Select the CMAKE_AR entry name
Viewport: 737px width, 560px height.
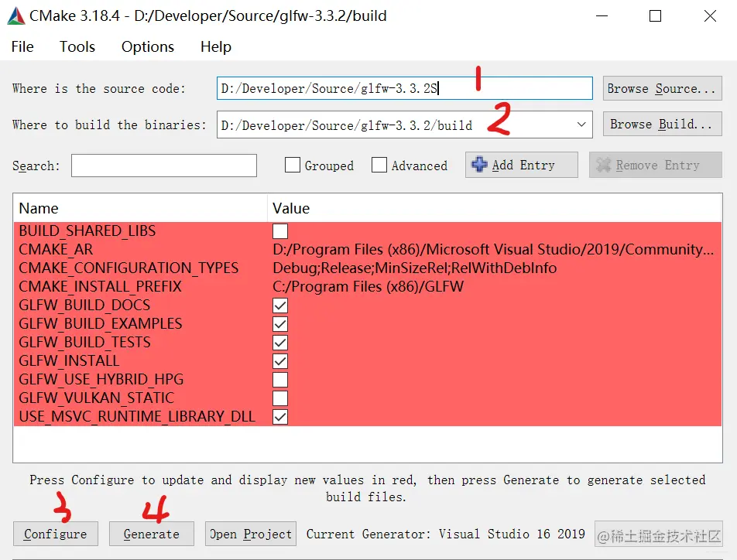coord(56,250)
